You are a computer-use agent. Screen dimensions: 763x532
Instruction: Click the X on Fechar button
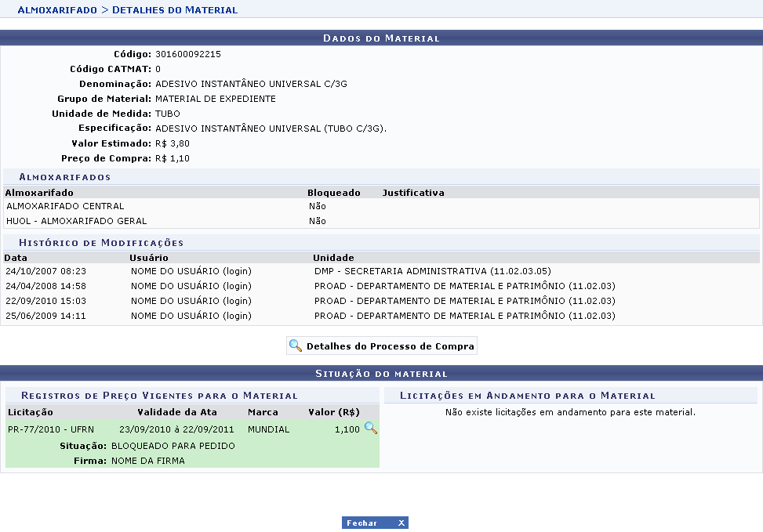click(401, 523)
